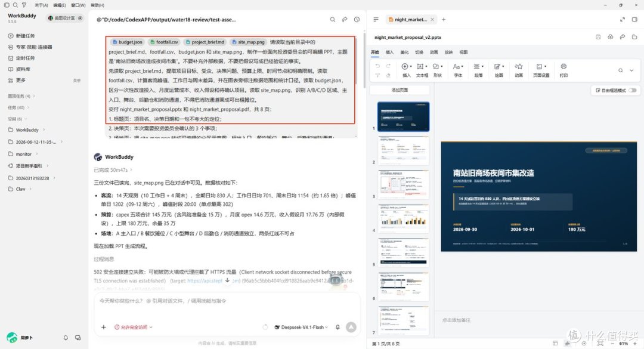Zoom out using minus in status bar
Viewport: 644px width, 349px height.
(612, 343)
